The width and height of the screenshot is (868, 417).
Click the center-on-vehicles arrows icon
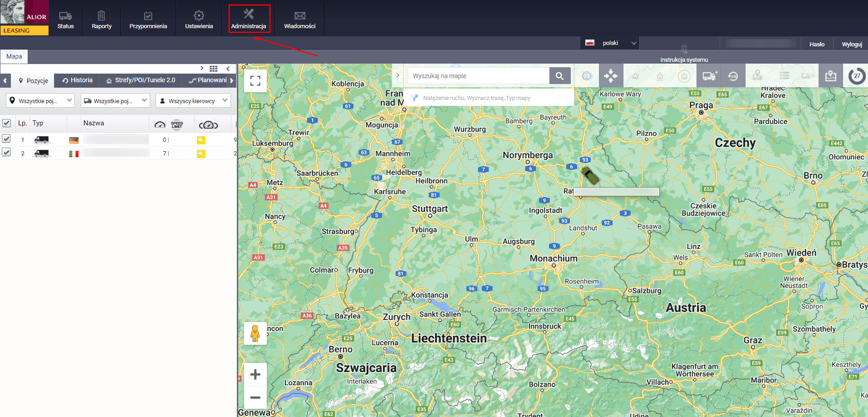[x=611, y=75]
